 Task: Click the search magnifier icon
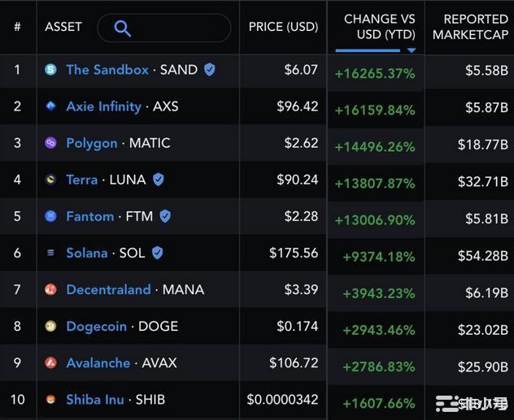(123, 28)
